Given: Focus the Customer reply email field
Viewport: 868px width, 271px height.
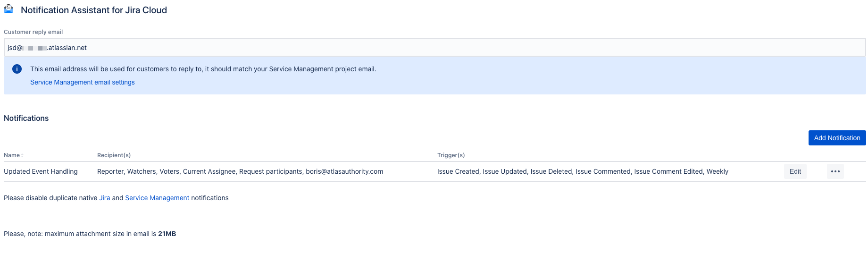Looking at the screenshot, I should pyautogui.click(x=434, y=48).
